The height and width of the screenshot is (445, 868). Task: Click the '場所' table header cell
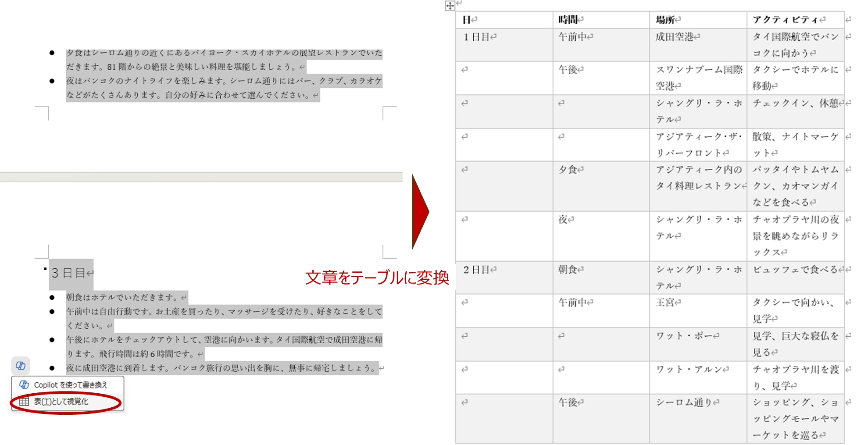pos(698,20)
